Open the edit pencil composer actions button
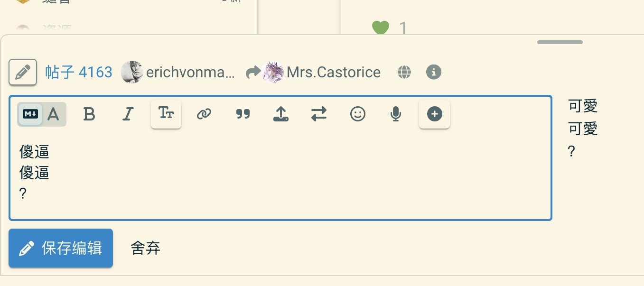The width and height of the screenshot is (644, 286). click(23, 72)
